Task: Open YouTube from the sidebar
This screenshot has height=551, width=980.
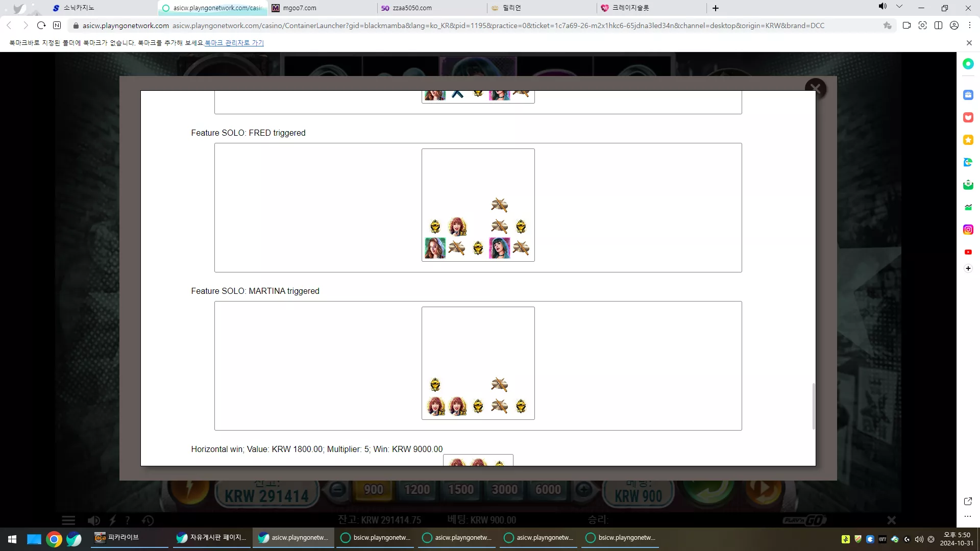Action: pyautogui.click(x=968, y=252)
